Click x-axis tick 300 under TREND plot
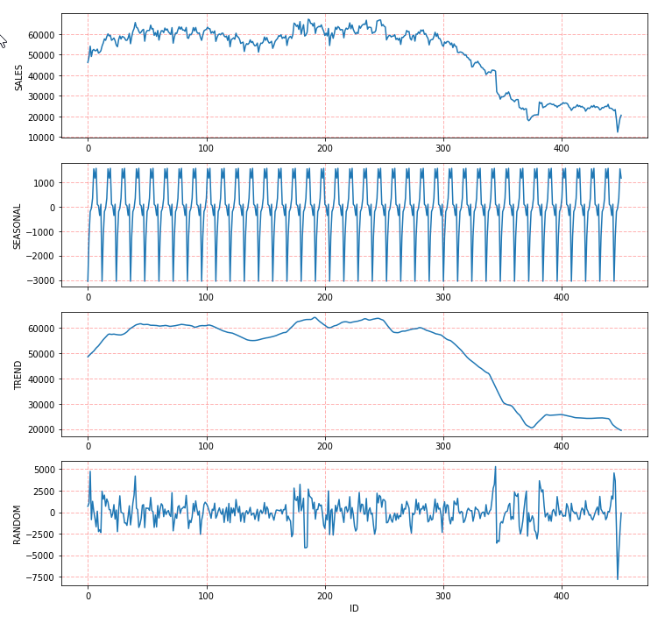672x623 pixels. click(443, 447)
